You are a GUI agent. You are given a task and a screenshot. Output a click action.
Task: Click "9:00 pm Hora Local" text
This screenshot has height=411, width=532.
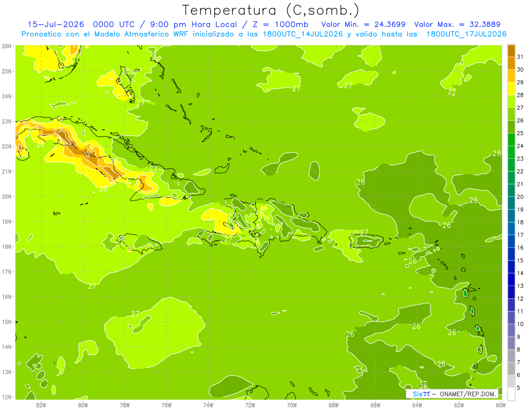point(194,24)
